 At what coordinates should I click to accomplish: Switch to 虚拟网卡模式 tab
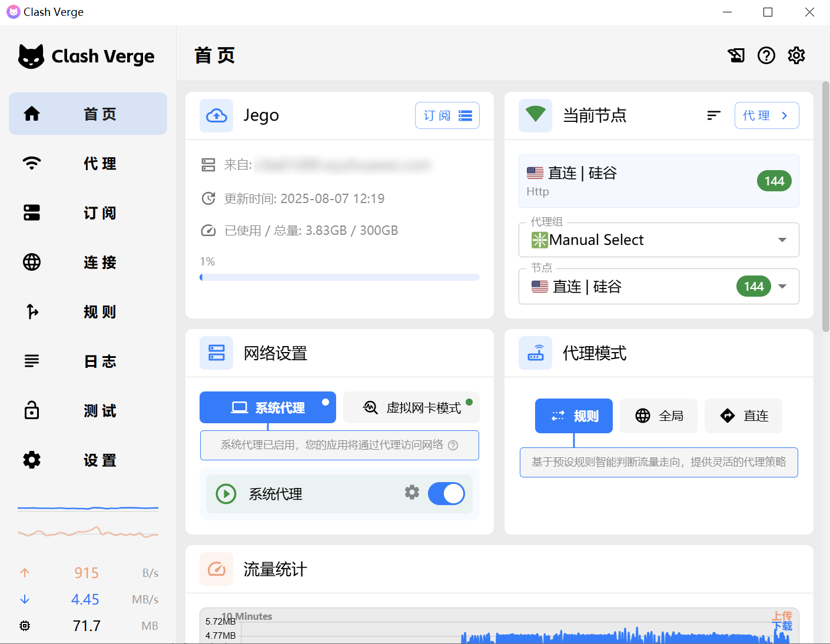(x=411, y=407)
